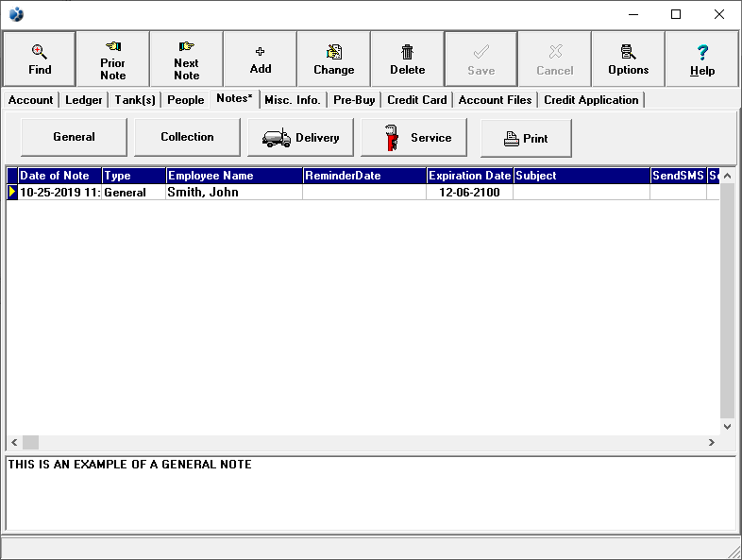The height and width of the screenshot is (560, 742).
Task: Click the horizontal scrollbar right arrow
Action: [x=712, y=442]
